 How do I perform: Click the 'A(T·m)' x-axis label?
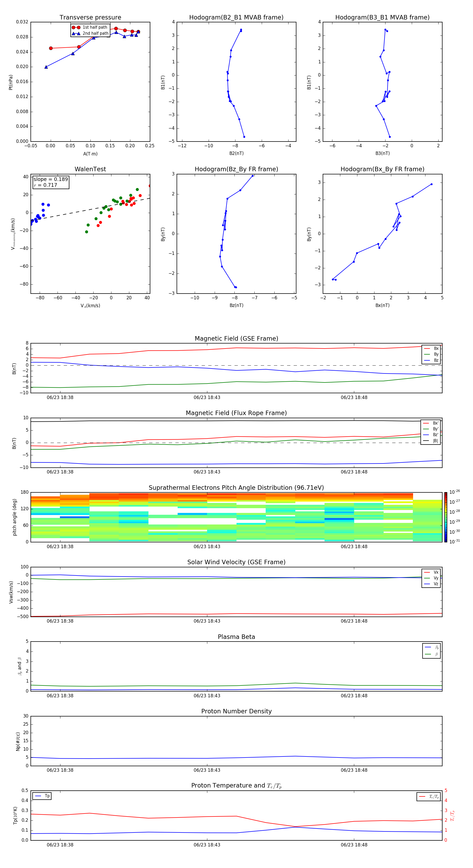(x=90, y=154)
